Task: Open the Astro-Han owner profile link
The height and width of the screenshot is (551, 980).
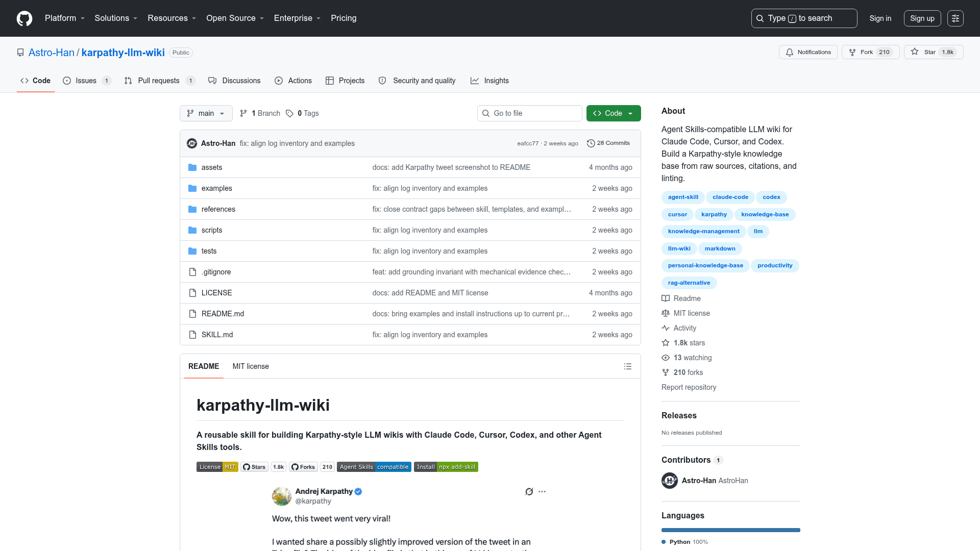Action: click(x=52, y=53)
